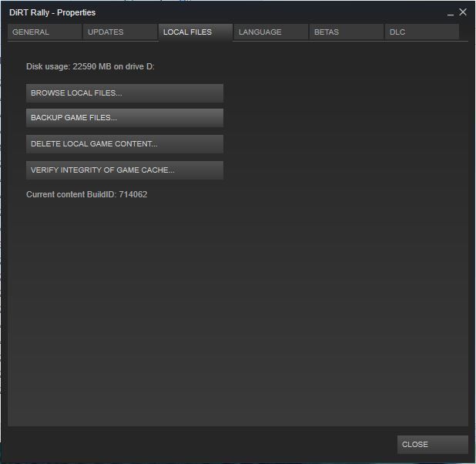Open the BETAS tab
Image resolution: width=476 pixels, height=464 pixels.
[x=347, y=32]
